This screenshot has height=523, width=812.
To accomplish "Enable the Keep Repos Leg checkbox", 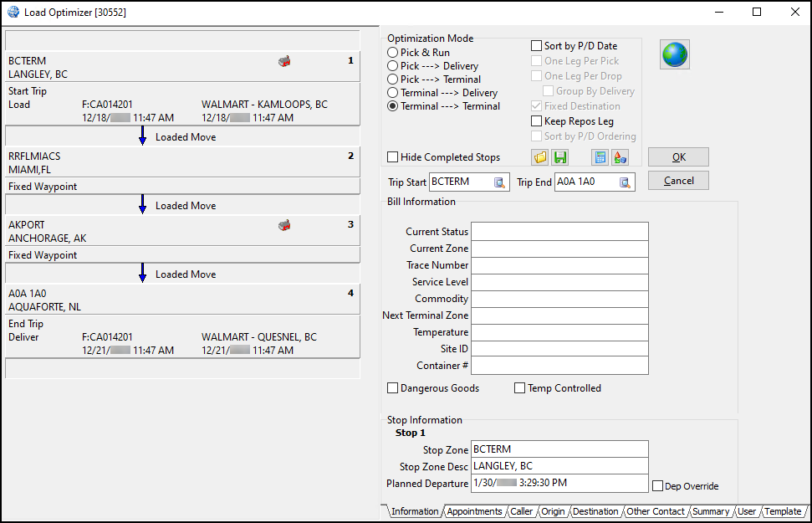I will [x=535, y=121].
